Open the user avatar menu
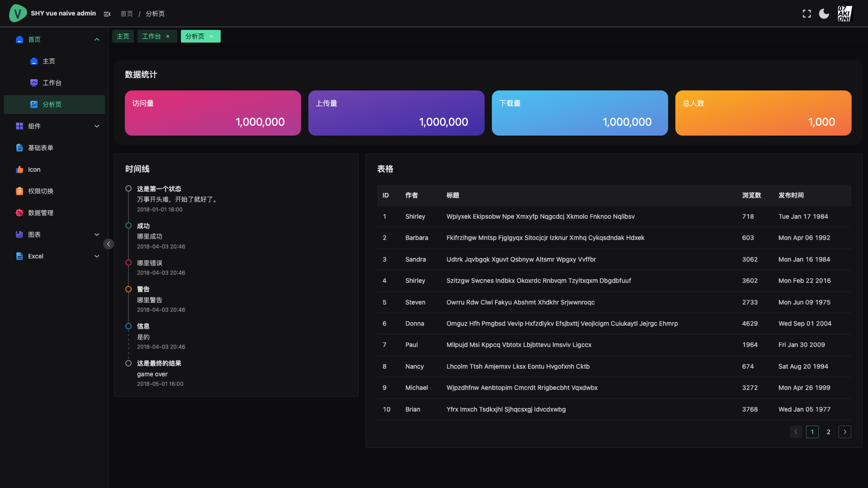The height and width of the screenshot is (488, 868). [x=844, y=14]
